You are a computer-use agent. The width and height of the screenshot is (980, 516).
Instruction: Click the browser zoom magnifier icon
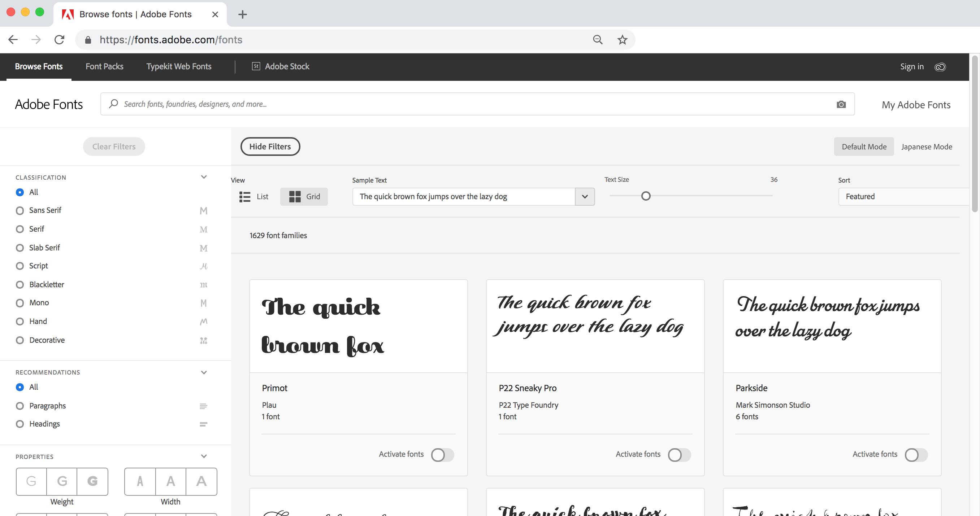597,40
